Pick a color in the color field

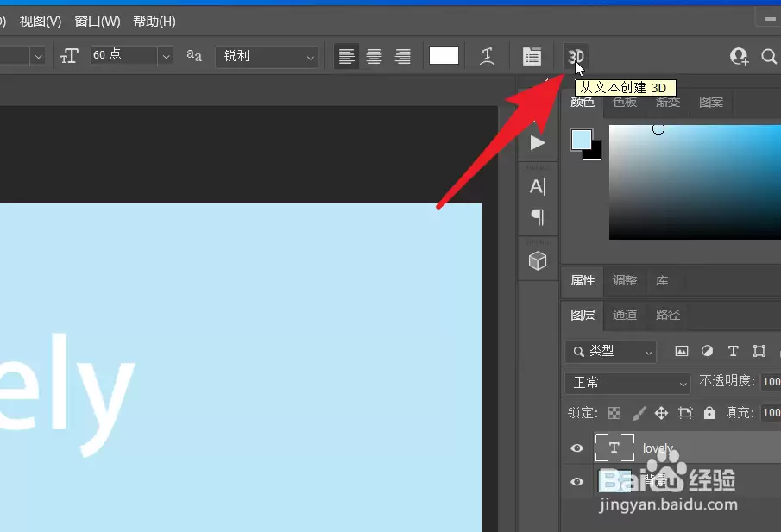[x=695, y=182]
